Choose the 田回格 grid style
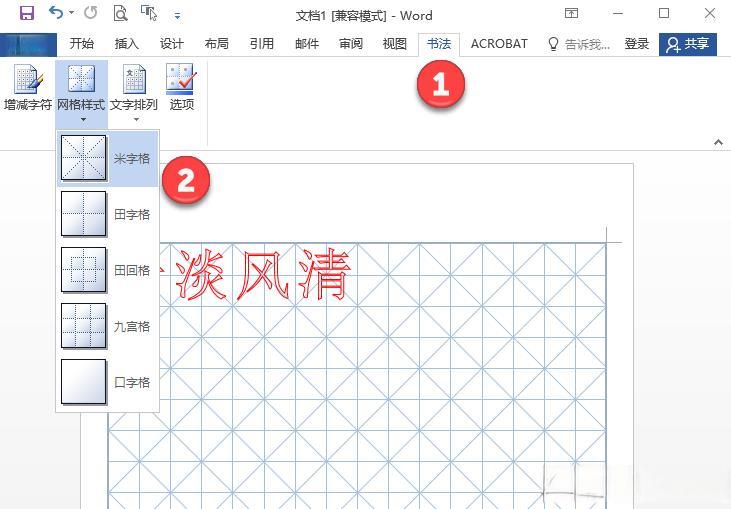 coord(108,270)
